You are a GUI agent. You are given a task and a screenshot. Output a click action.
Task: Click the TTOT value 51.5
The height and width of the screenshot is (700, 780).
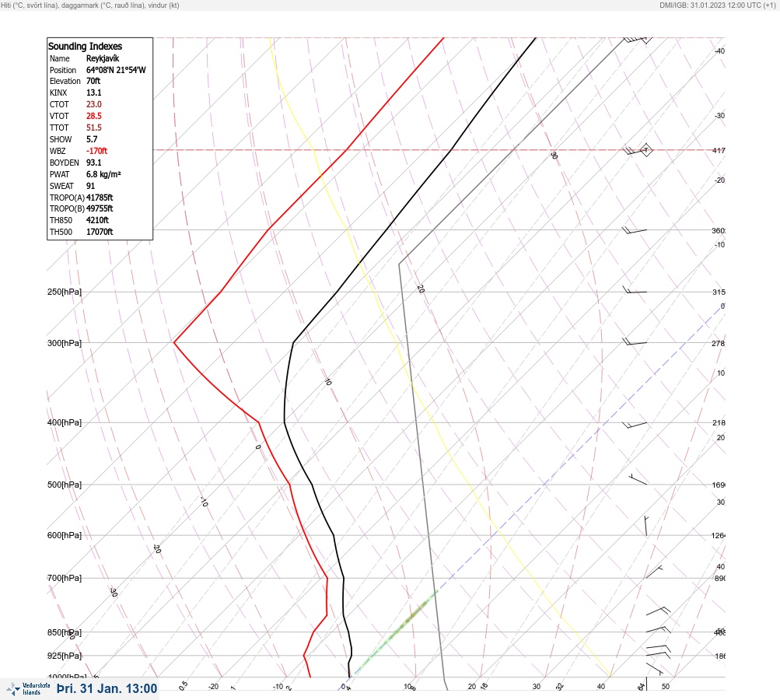click(93, 128)
